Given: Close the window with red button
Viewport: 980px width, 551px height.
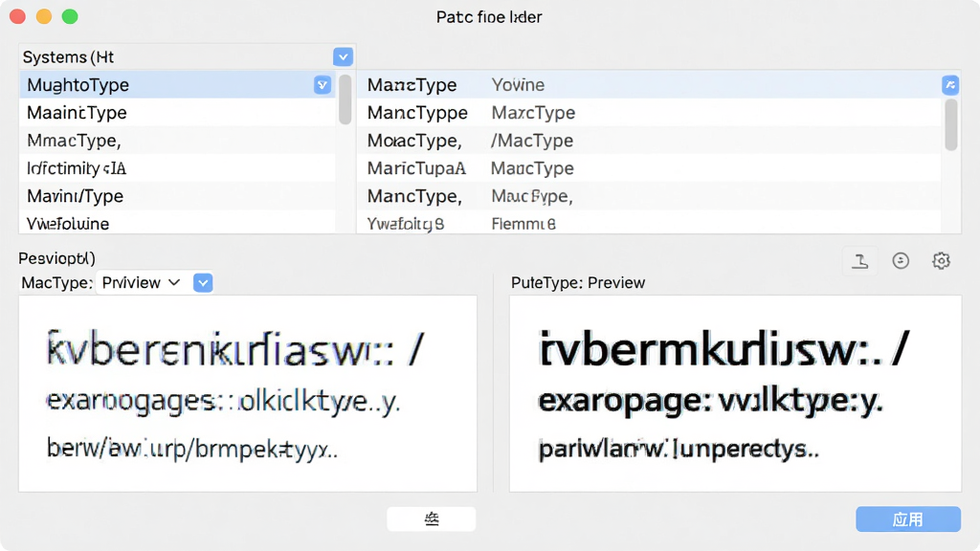Looking at the screenshot, I should [x=18, y=17].
